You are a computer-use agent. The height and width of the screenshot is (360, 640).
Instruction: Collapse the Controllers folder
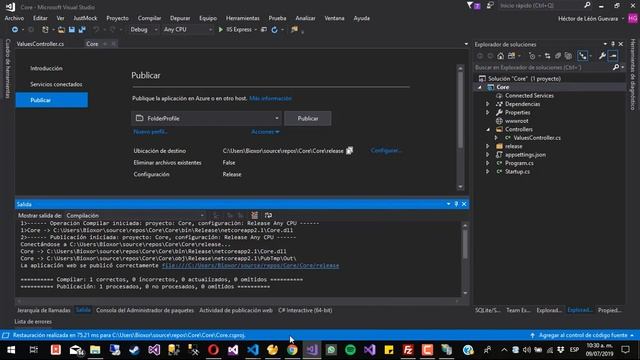[x=487, y=129]
